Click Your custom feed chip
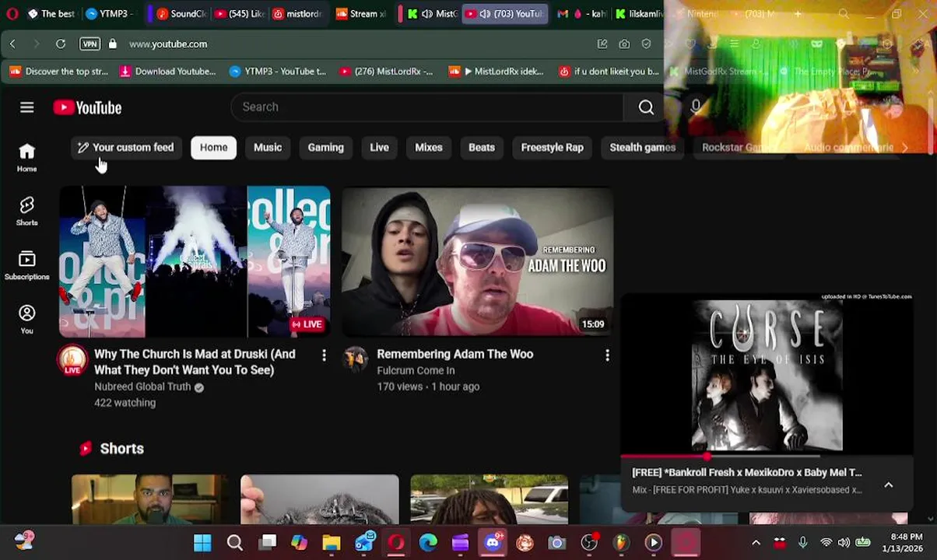The image size is (937, 560). 125,147
